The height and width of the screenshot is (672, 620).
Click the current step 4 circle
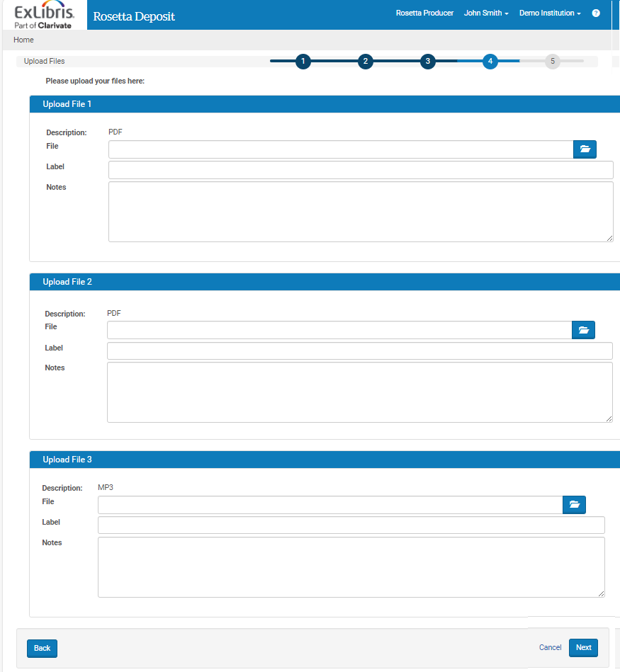pos(490,62)
